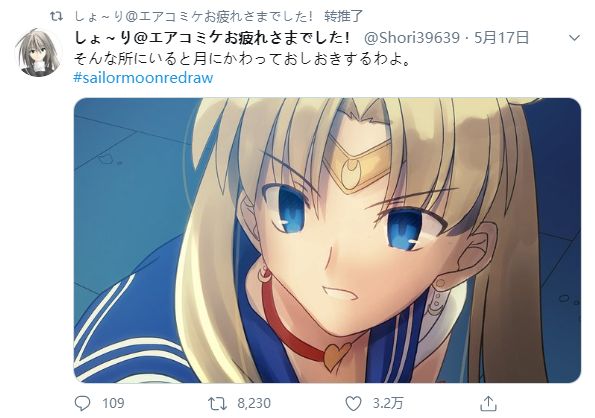Click the 3.2万 like count
595x418 pixels.
pyautogui.click(x=387, y=403)
